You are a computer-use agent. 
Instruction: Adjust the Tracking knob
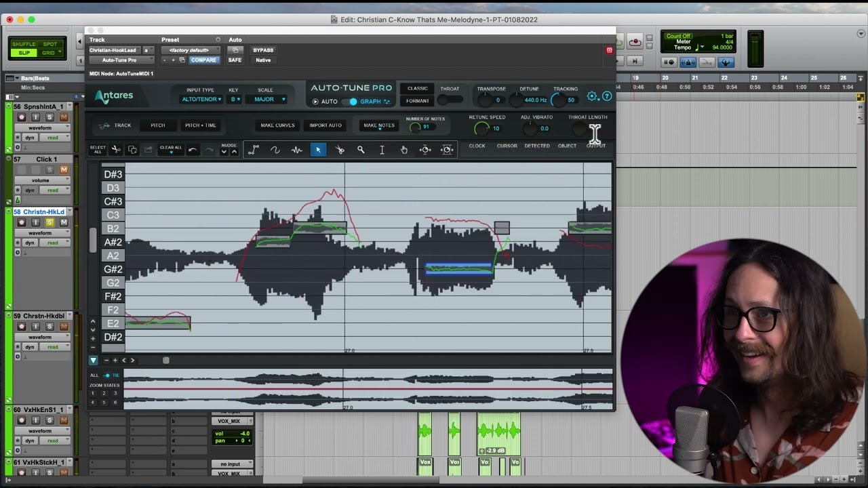tap(558, 100)
